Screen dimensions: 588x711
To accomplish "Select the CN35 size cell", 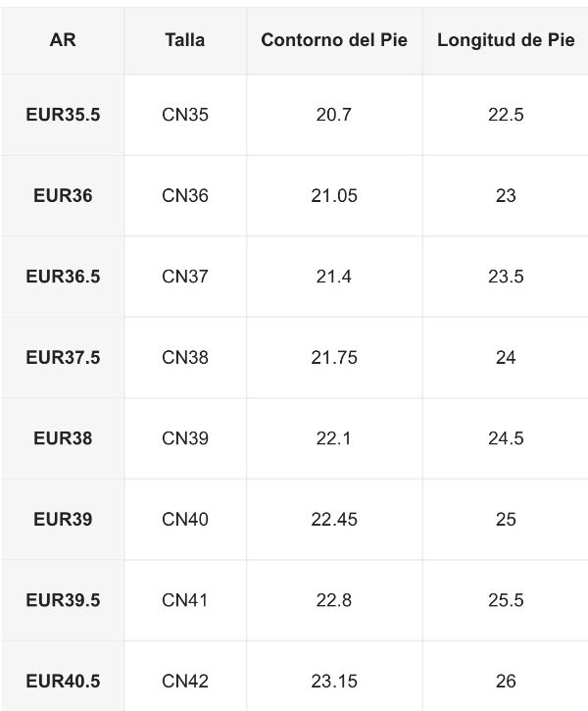I will tap(185, 115).
